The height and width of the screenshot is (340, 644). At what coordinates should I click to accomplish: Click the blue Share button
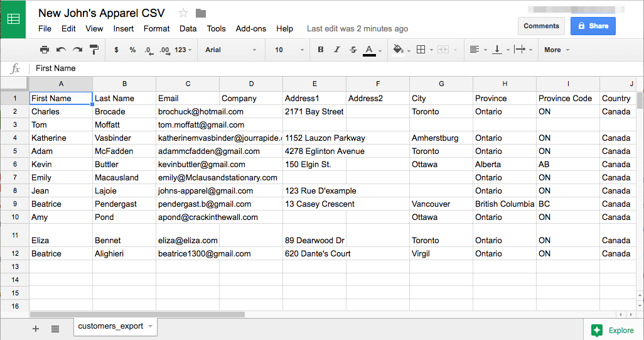(x=593, y=26)
